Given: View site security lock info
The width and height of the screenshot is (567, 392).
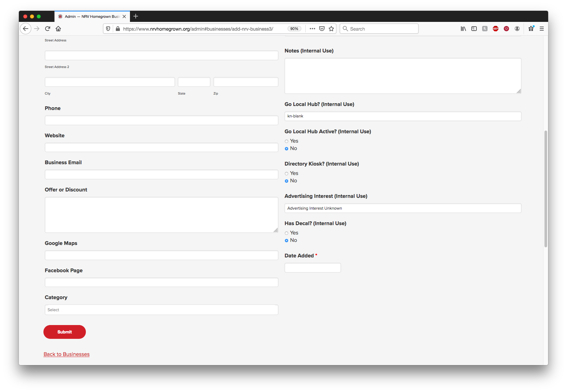Looking at the screenshot, I should pos(118,29).
